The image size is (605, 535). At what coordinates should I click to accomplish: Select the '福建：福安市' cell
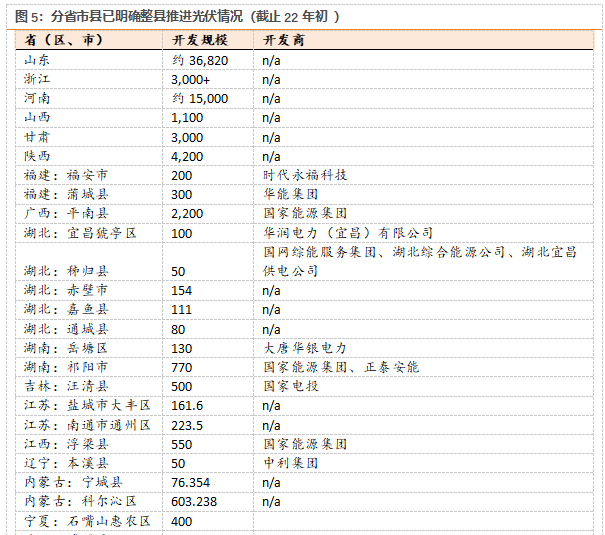pos(66,175)
